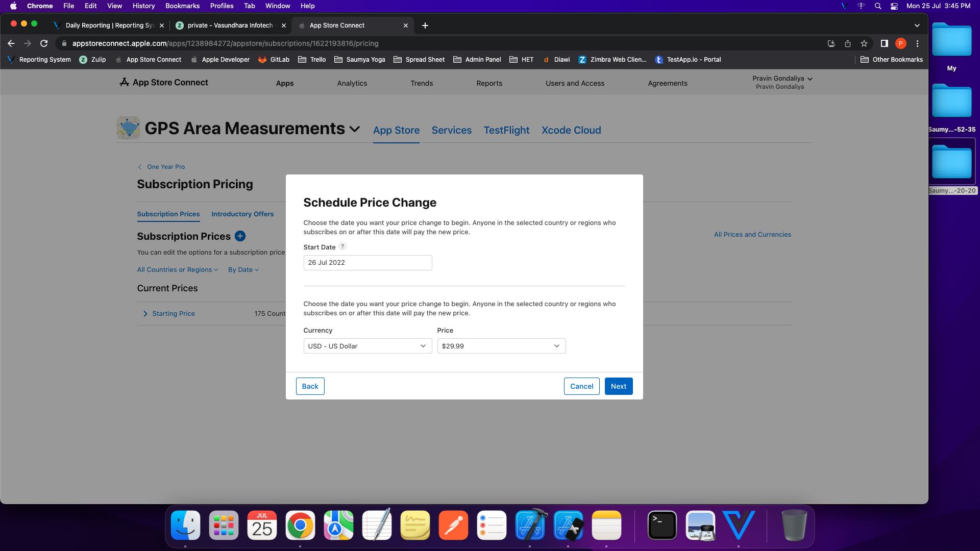Viewport: 980px width, 551px height.
Task: Open Postman from the dock
Action: [453, 525]
